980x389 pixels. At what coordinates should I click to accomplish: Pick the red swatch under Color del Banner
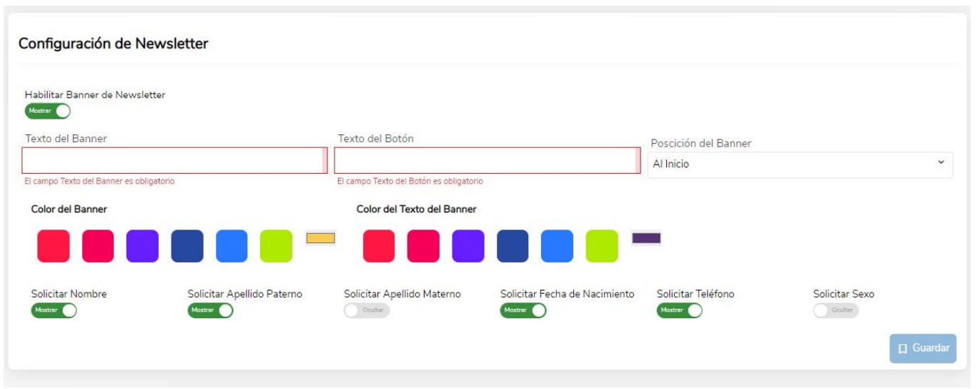click(x=54, y=246)
